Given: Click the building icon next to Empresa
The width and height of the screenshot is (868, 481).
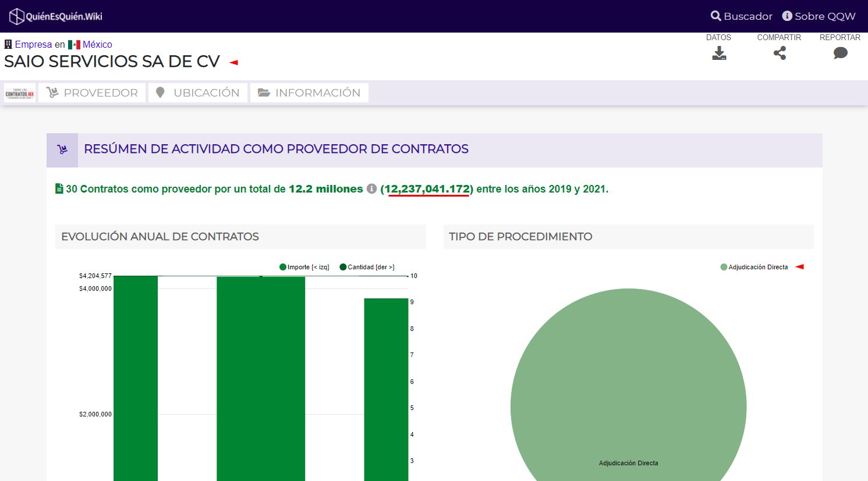Looking at the screenshot, I should tap(8, 44).
